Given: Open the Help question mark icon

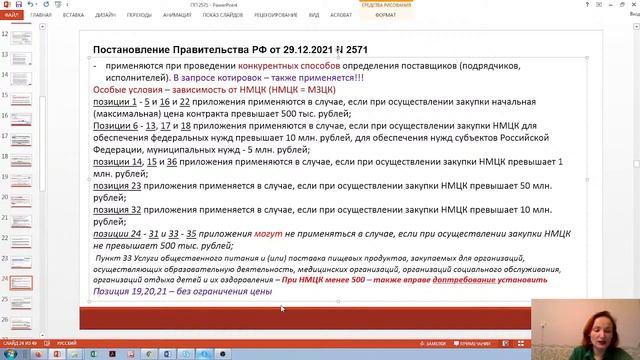Looking at the screenshot, I should click(x=587, y=4).
